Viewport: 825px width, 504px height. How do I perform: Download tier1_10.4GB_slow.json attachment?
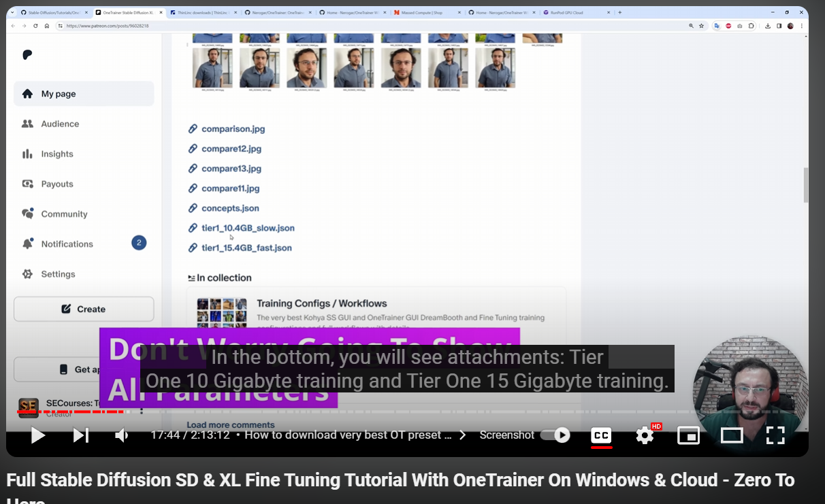(x=248, y=228)
